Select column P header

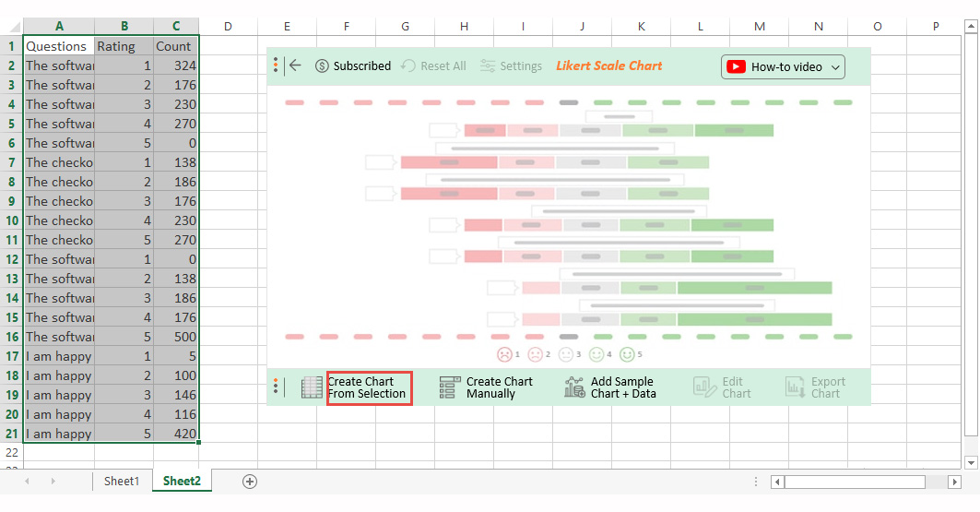tap(936, 26)
